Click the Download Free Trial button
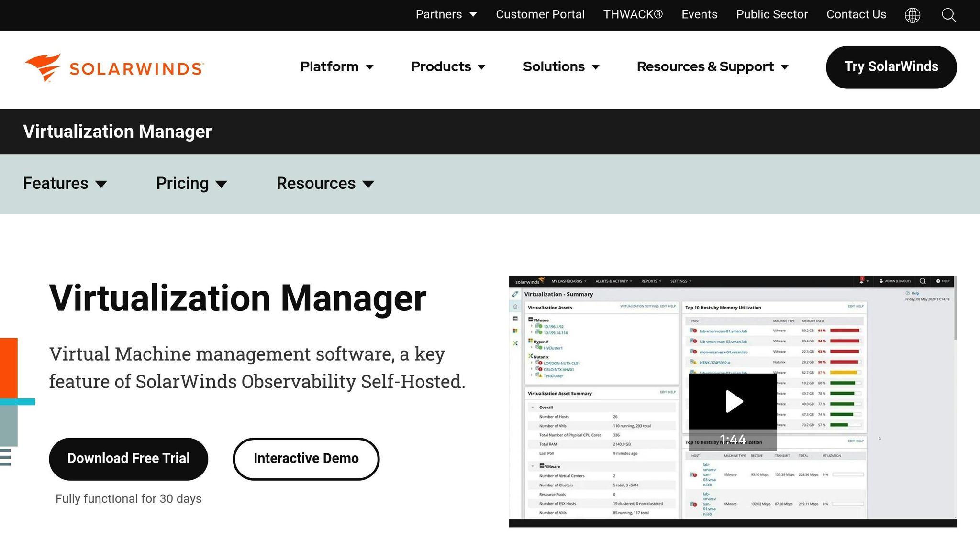The width and height of the screenshot is (980, 551). pyautogui.click(x=128, y=458)
